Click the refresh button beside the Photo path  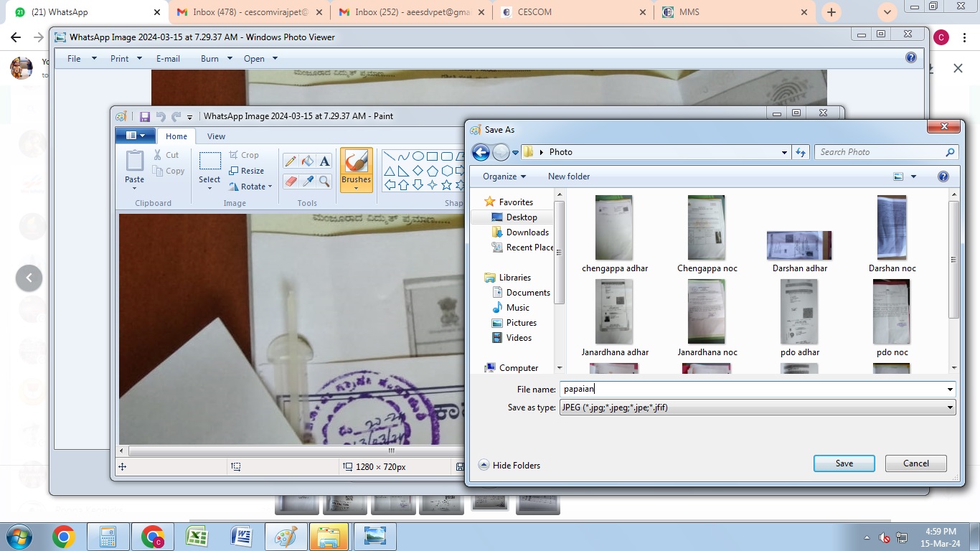click(801, 152)
